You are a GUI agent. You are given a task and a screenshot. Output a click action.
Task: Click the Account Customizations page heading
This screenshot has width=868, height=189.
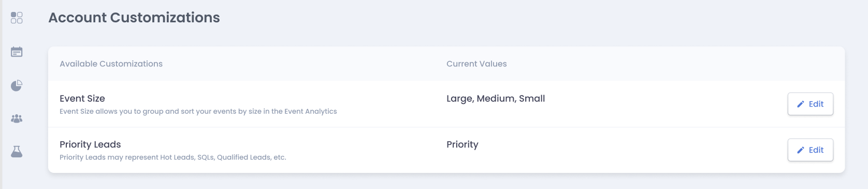coord(134,18)
